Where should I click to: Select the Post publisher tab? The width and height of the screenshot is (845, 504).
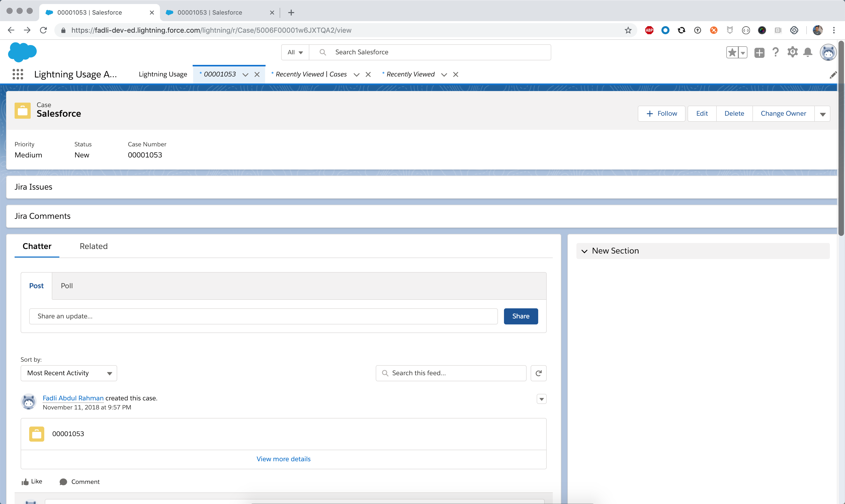click(36, 286)
